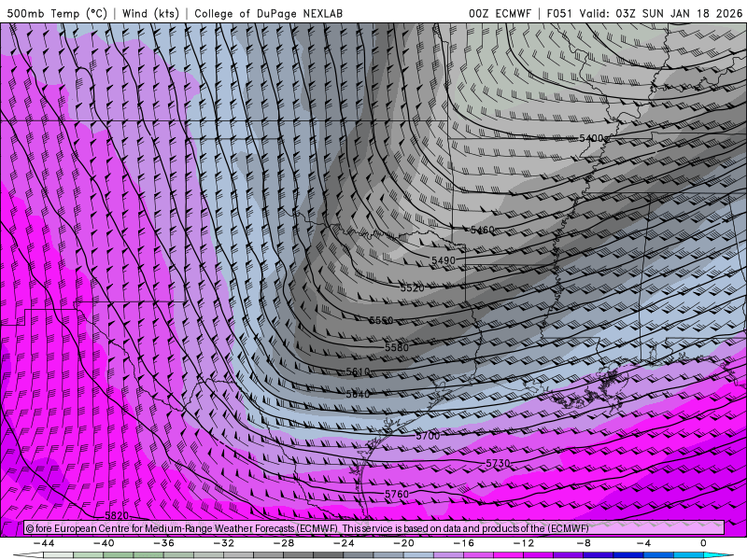Click the 5580 height contour label
Screen dimensions: 747x560
(x=396, y=347)
